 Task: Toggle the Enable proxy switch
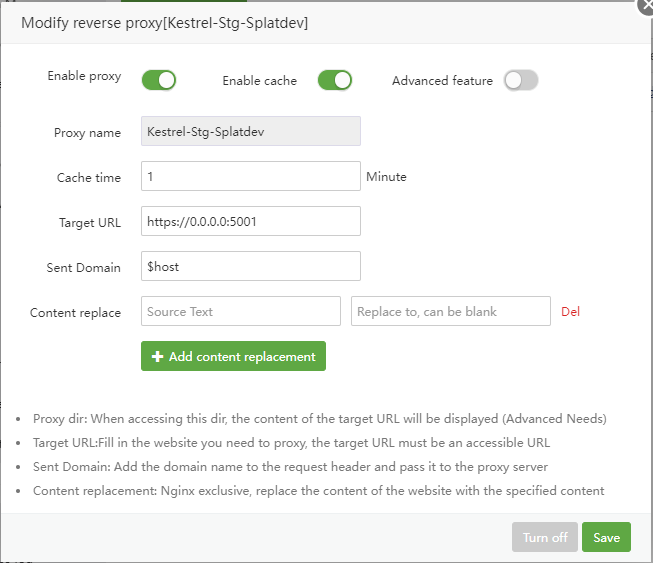(159, 80)
